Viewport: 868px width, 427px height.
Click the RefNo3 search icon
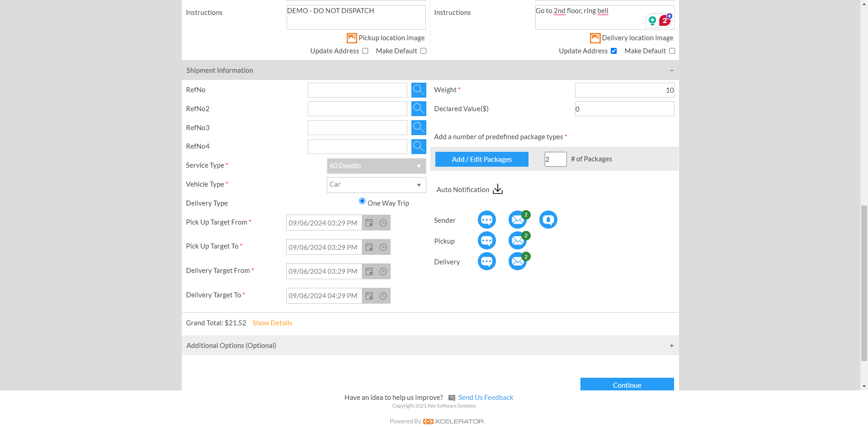[419, 127]
